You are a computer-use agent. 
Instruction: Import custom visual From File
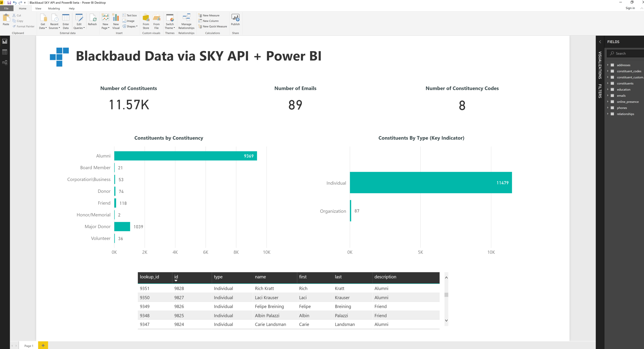pyautogui.click(x=157, y=21)
